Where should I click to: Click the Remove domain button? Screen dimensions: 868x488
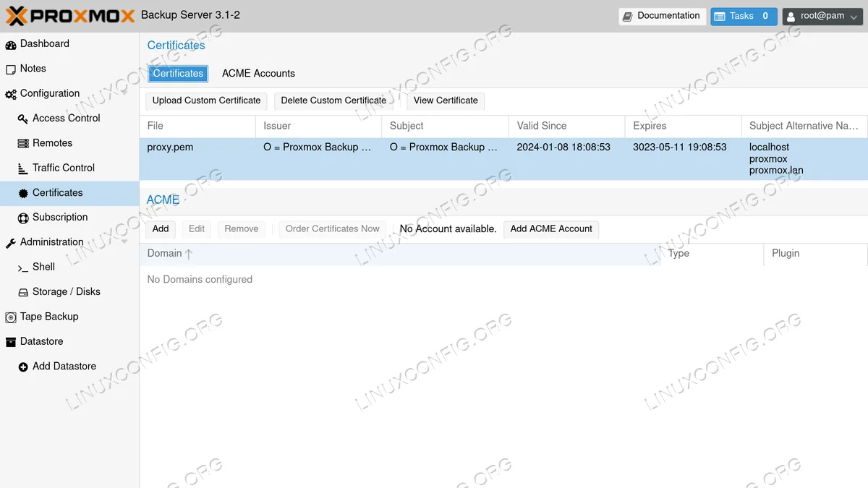(242, 228)
